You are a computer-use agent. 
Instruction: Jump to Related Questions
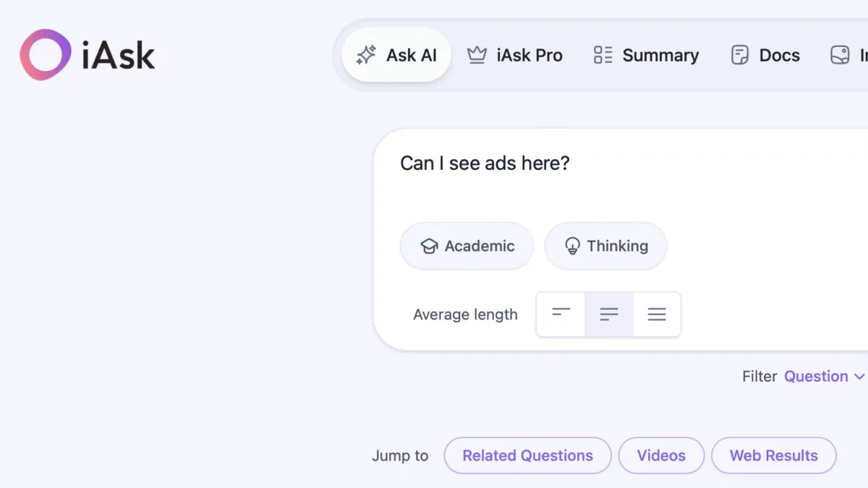click(527, 455)
